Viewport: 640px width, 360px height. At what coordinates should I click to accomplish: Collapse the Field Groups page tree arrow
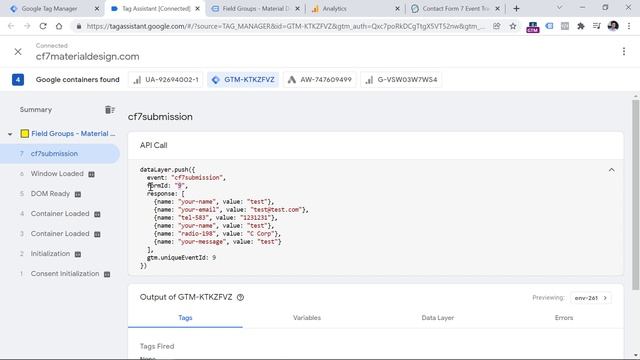coord(10,134)
